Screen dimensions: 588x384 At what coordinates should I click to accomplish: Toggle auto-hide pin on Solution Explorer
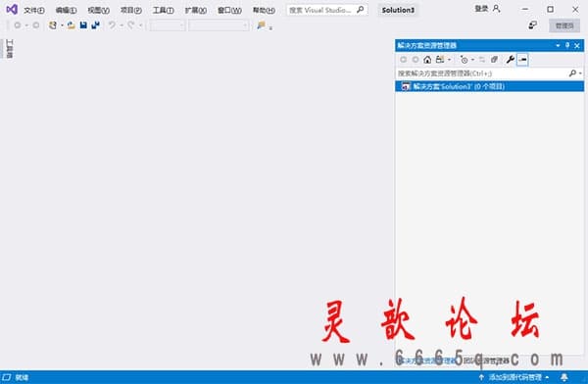point(567,45)
